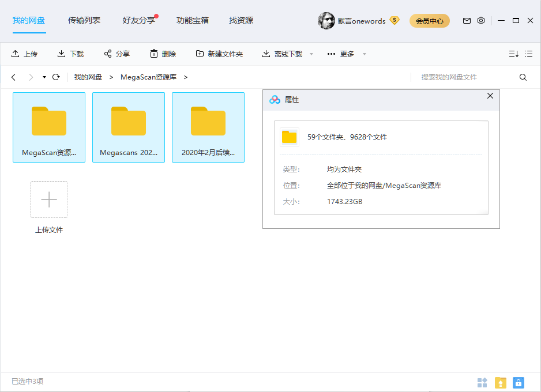This screenshot has width=541, height=392.
Task: Click the 均为文件夹 type value
Action: coord(344,169)
